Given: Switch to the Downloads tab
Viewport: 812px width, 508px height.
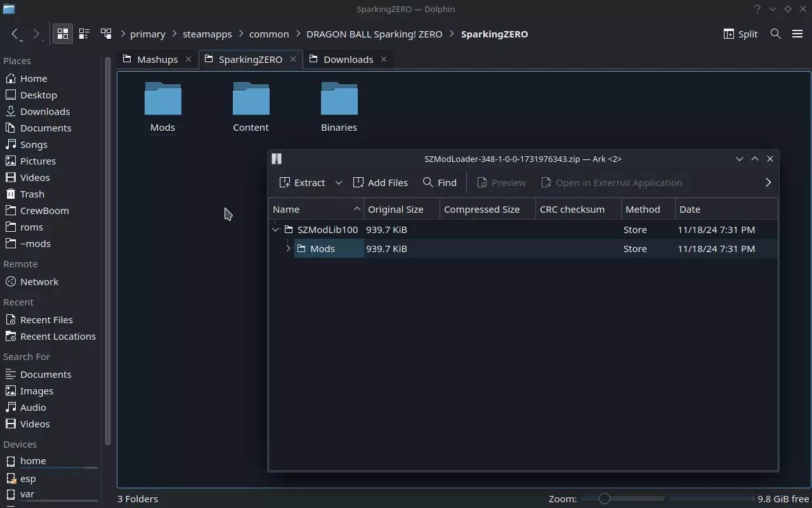Looking at the screenshot, I should click(348, 59).
